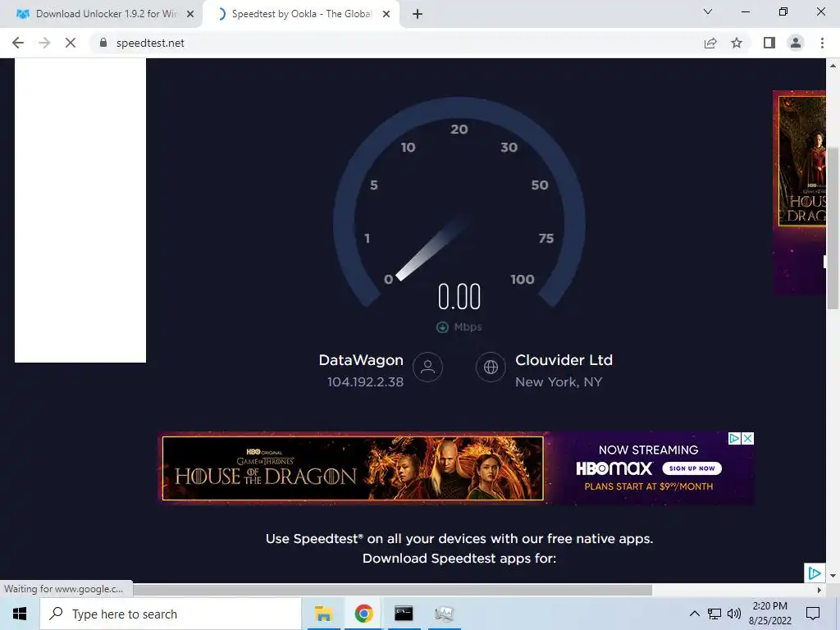Click the taskbar search box
The width and height of the screenshot is (840, 630).
click(171, 614)
